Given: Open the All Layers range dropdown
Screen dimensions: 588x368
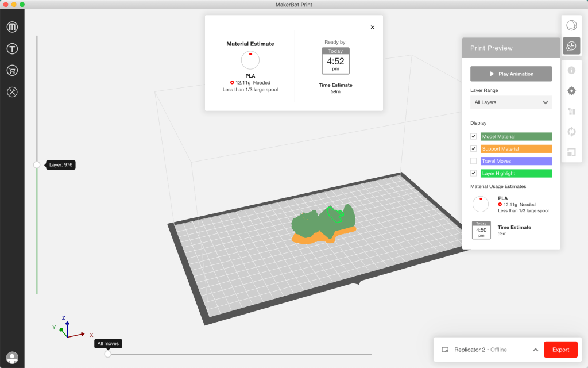Looking at the screenshot, I should (510, 102).
